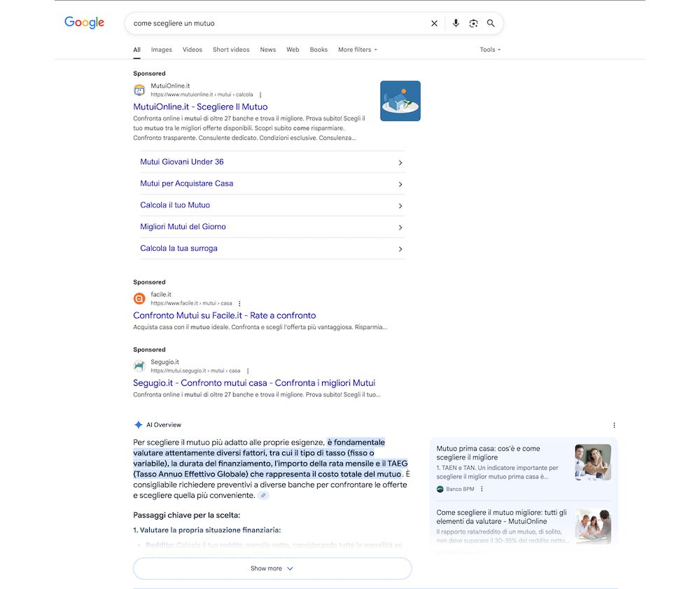The image size is (700, 589).
Task: Clear the search query with the X icon
Action: pos(434,22)
